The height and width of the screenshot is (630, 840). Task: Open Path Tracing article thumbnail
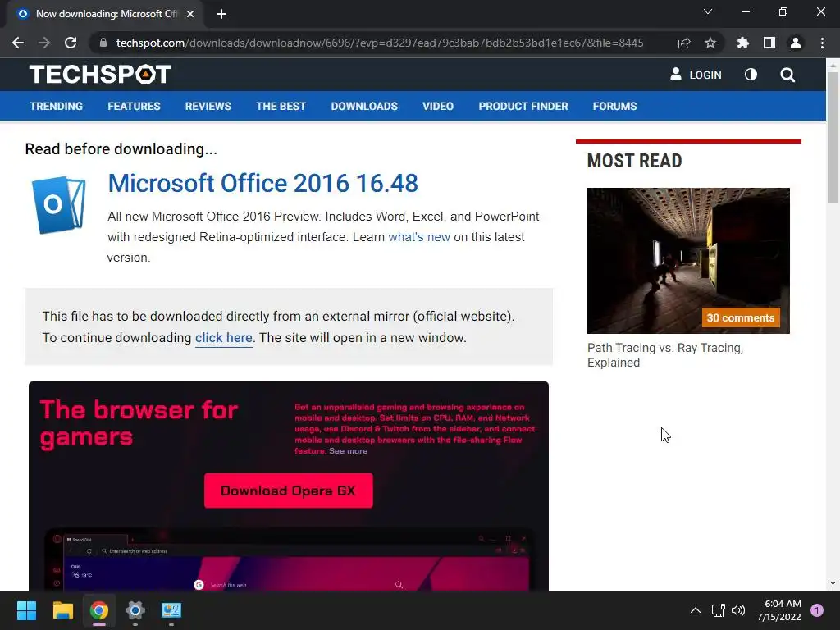tap(688, 261)
